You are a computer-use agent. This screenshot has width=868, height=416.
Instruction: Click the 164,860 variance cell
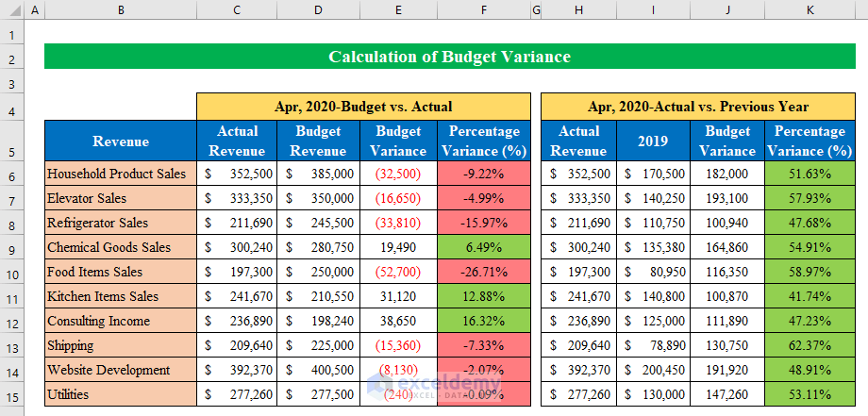[x=727, y=247]
